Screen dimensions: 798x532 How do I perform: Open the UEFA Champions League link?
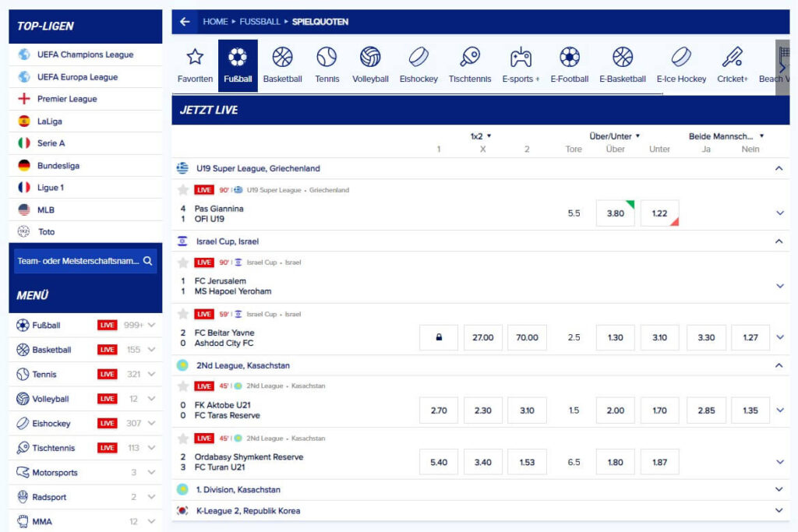(85, 55)
